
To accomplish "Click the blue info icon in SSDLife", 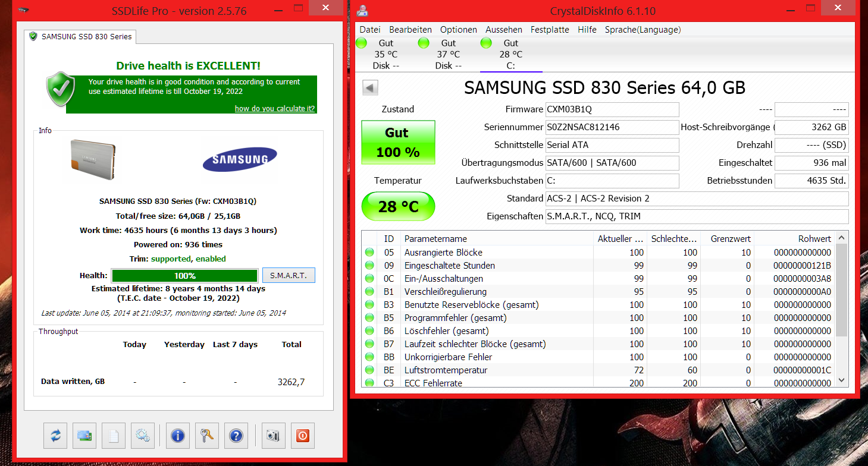I will point(178,436).
